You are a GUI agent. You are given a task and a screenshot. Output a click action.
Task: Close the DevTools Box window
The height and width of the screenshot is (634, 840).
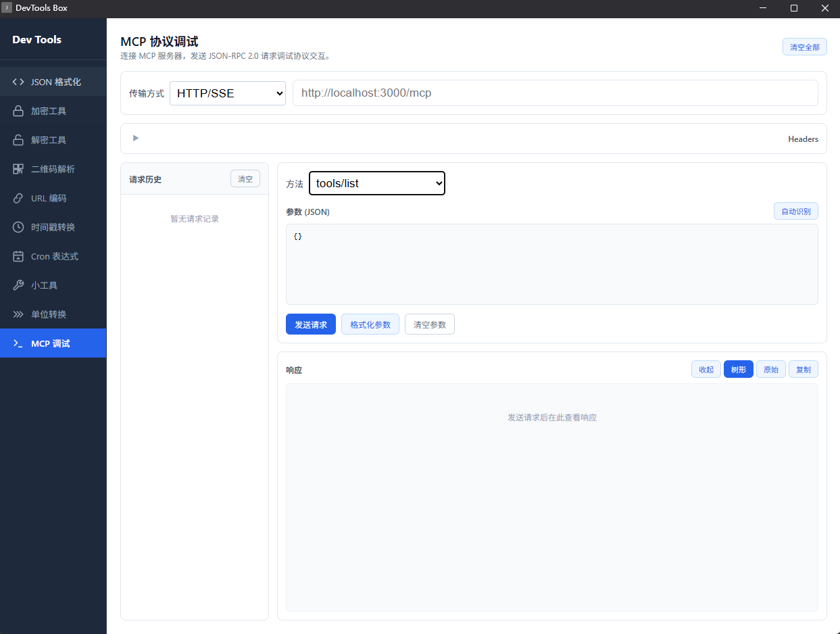pos(825,8)
